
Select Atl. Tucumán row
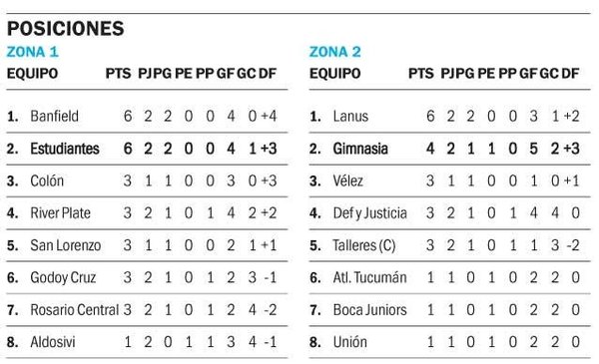click(x=449, y=277)
